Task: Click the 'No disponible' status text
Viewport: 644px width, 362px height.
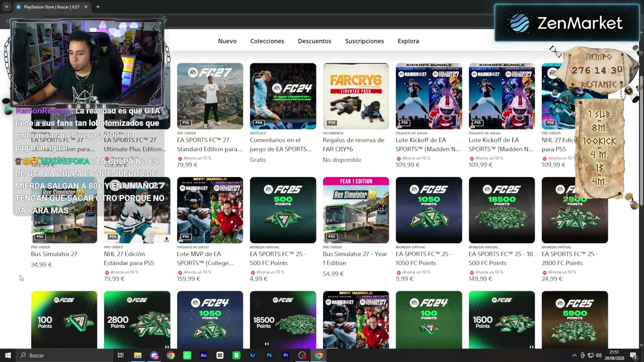Action: tap(342, 160)
